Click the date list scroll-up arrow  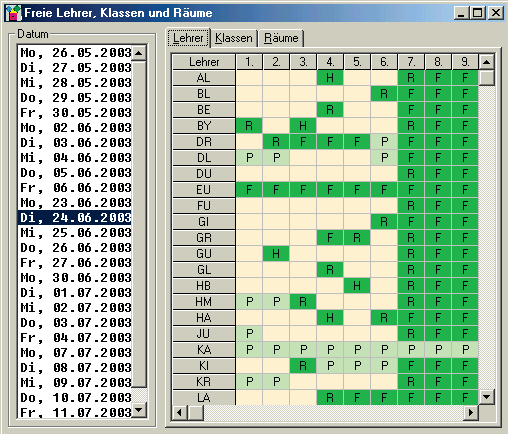139,53
